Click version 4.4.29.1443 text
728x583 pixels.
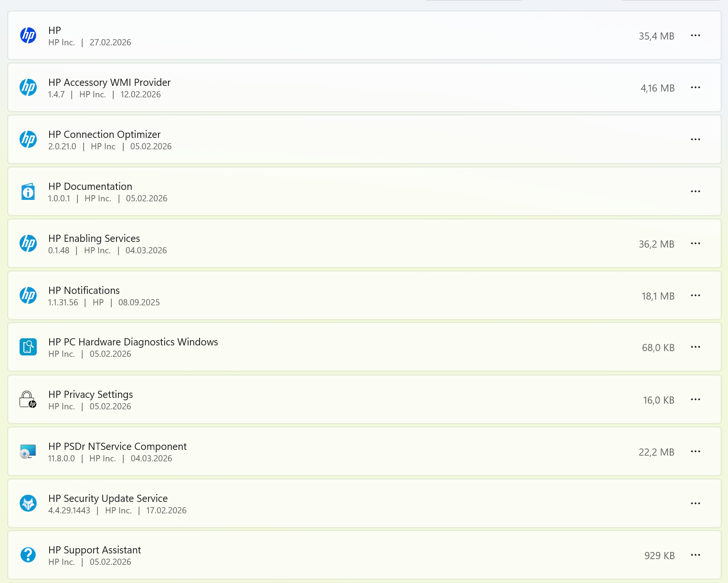tap(69, 510)
